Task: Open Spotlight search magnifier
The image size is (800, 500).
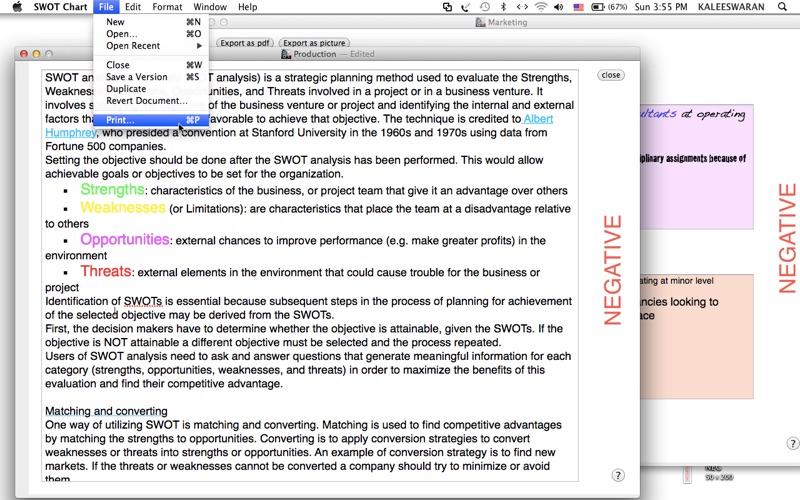Action: click(782, 7)
